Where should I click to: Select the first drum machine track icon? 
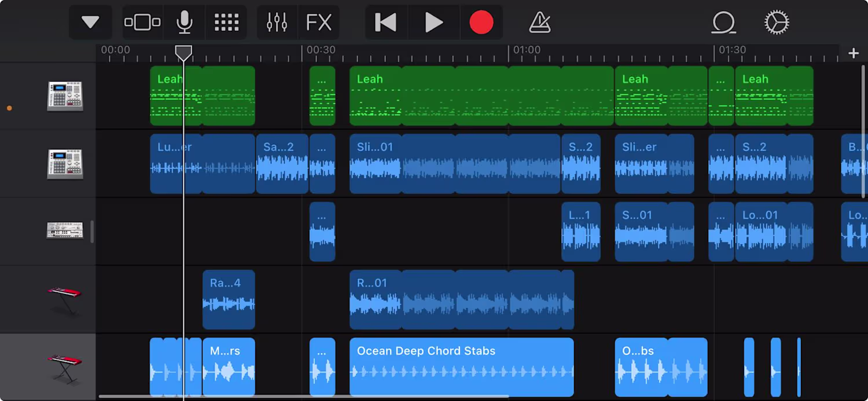65,96
